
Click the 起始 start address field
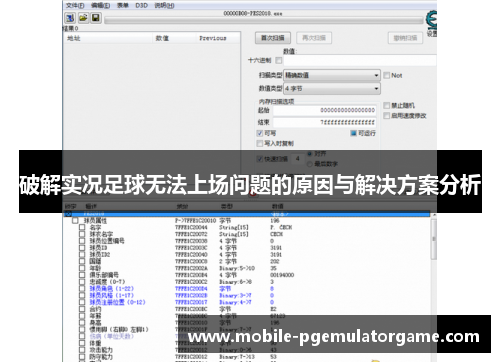325,110
